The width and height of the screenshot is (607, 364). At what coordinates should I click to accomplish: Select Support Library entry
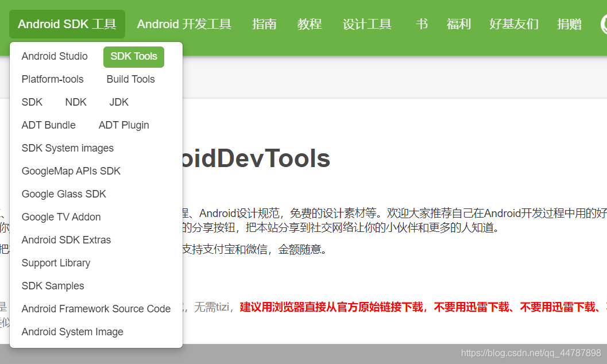[x=56, y=263]
